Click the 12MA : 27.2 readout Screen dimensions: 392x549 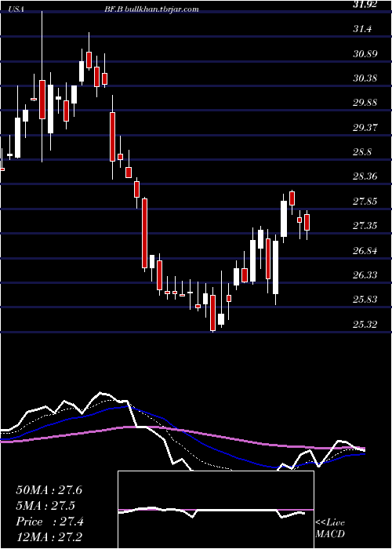[49, 538]
